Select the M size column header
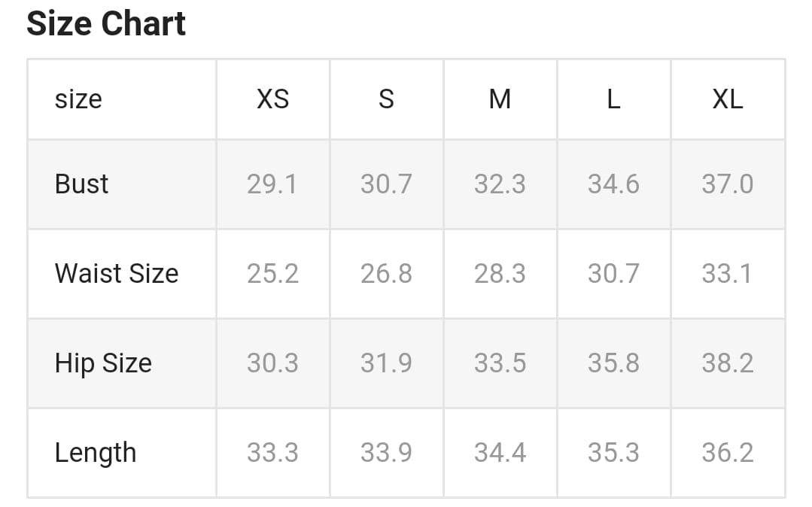 (x=500, y=99)
